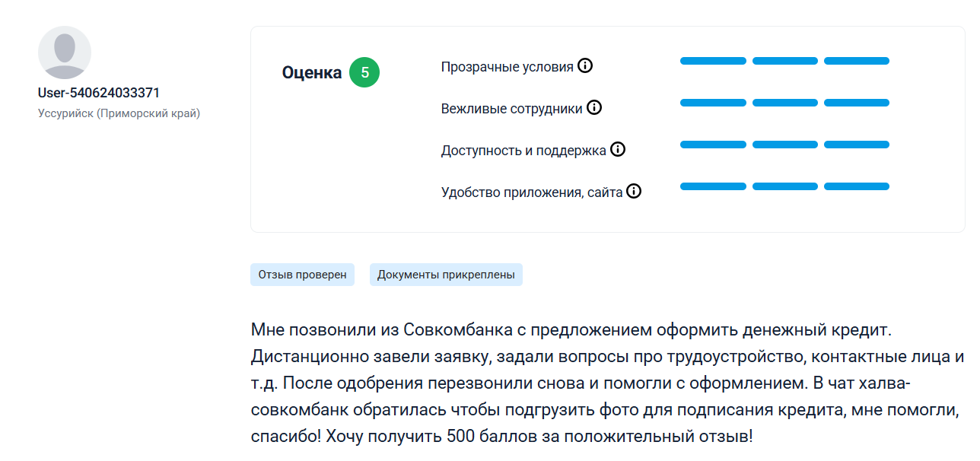Click the Уссурийск (Приморский край) location text
Viewport: 980px width, 461px height.
click(x=119, y=114)
